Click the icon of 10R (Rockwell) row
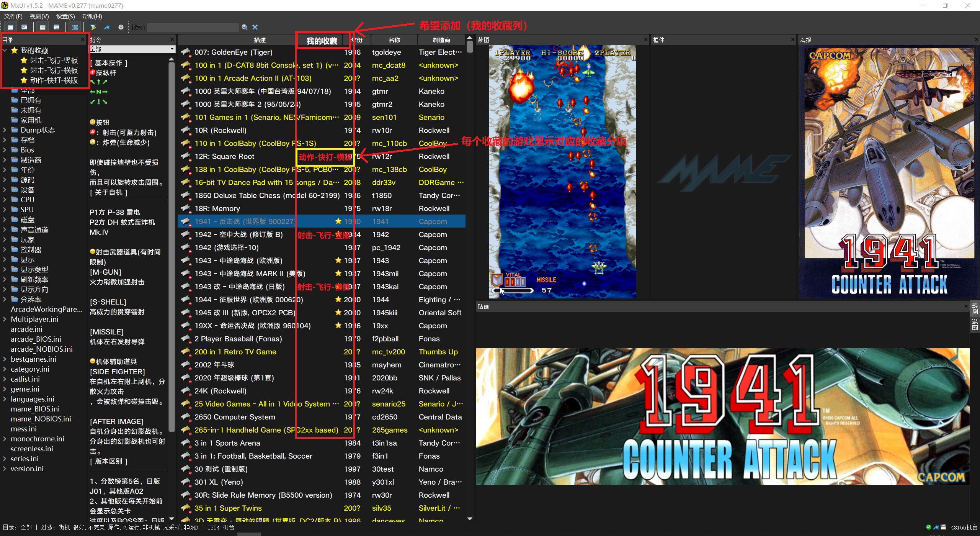This screenshot has height=536, width=980. [x=186, y=130]
